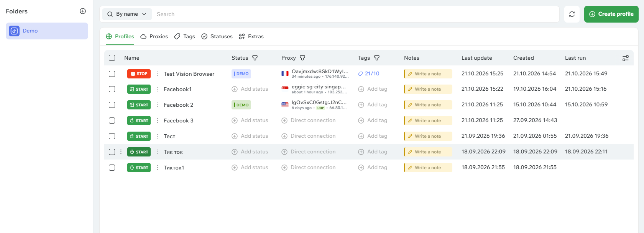Open more options for Facebook 2
The image size is (644, 233).
click(157, 105)
